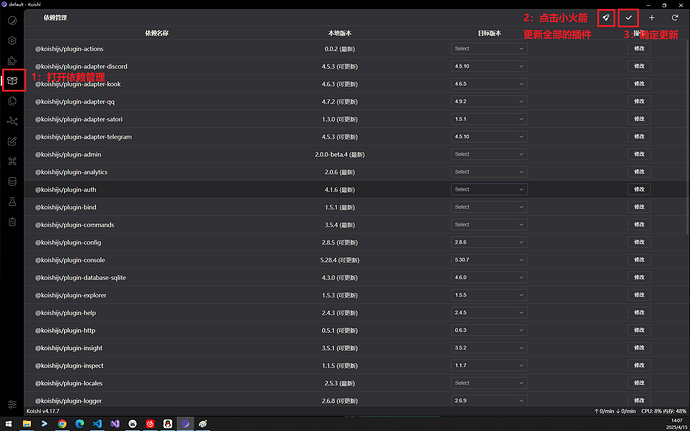The image size is (690, 431).
Task: Open the 1.5.1 dropdown for plugin-adapter-satori
Action: (489, 119)
